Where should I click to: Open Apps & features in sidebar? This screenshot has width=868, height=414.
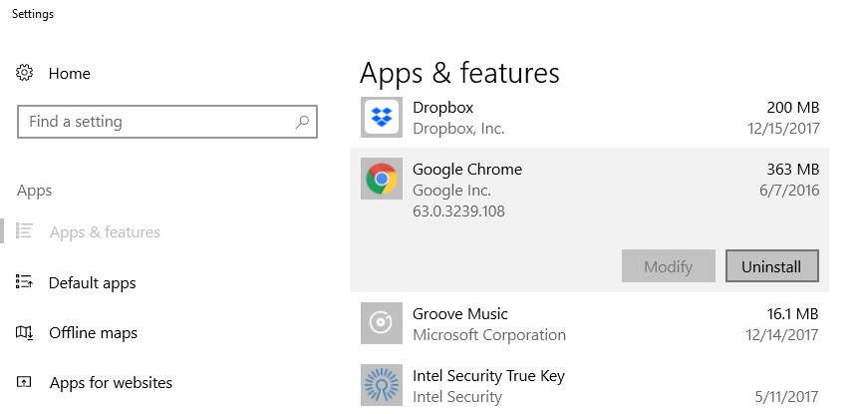point(105,232)
